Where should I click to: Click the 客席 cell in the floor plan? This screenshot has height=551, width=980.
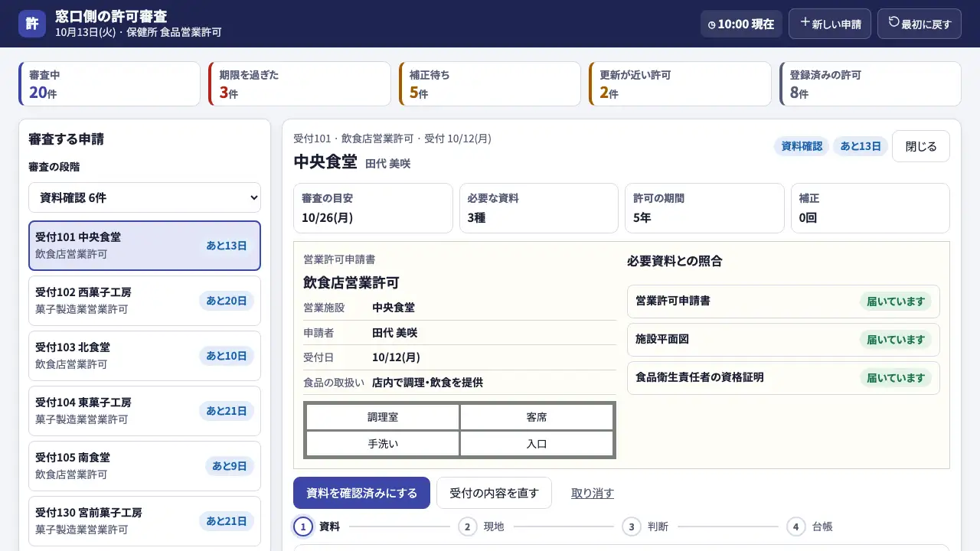point(537,418)
